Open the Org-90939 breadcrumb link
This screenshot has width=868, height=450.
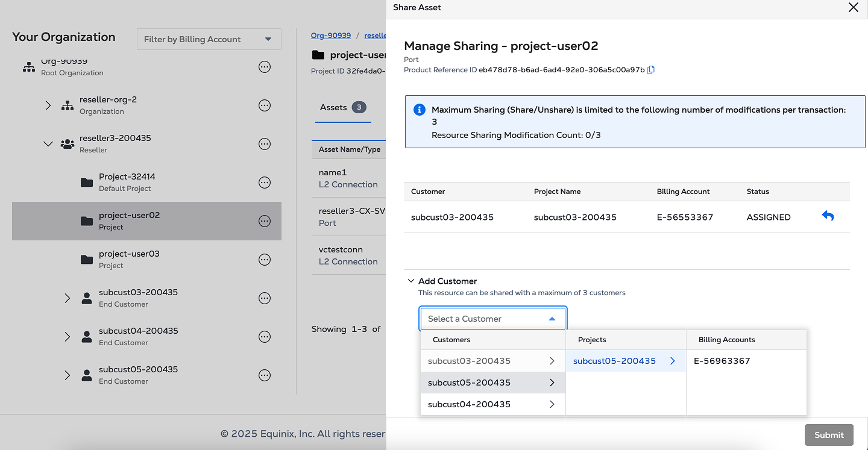tap(330, 36)
